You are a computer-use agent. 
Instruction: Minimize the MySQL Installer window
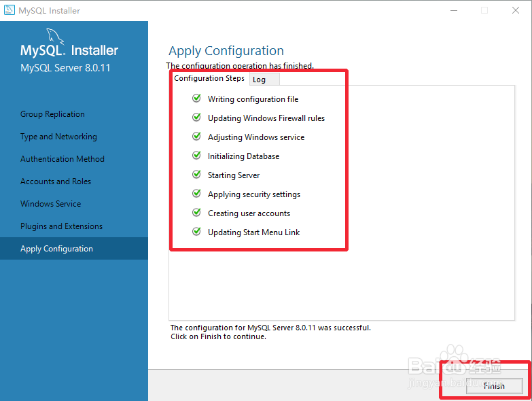(x=454, y=10)
